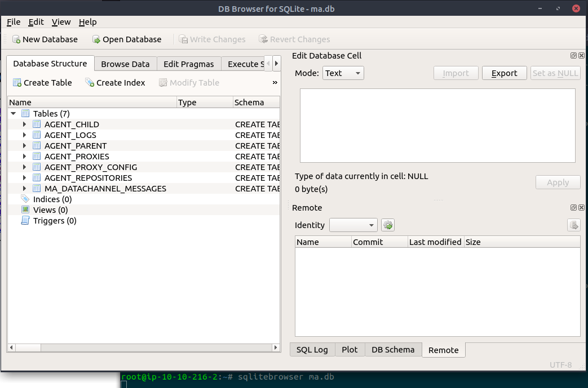This screenshot has height=388, width=588.
Task: Expand the AGENT_CHILD table node
Action: (24, 124)
